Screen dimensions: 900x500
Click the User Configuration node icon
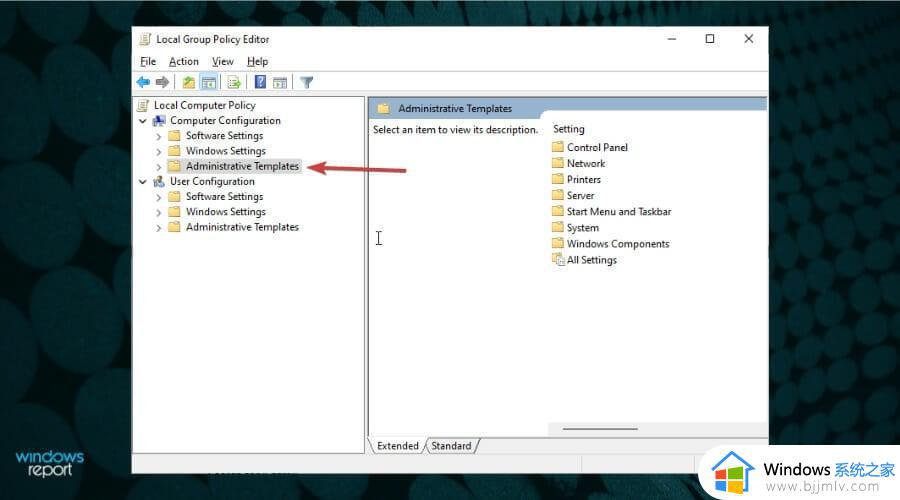(159, 181)
